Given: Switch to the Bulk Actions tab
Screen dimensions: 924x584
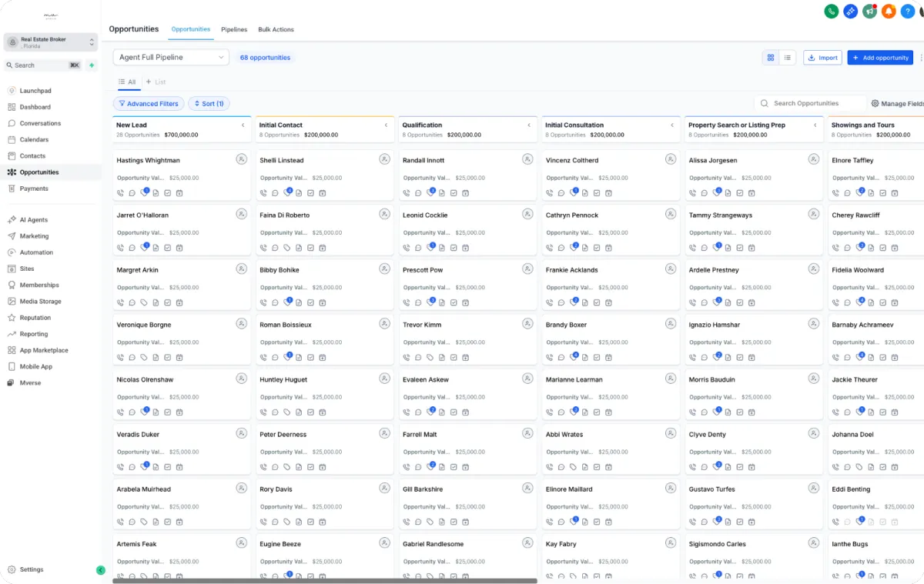Looking at the screenshot, I should pyautogui.click(x=276, y=29).
